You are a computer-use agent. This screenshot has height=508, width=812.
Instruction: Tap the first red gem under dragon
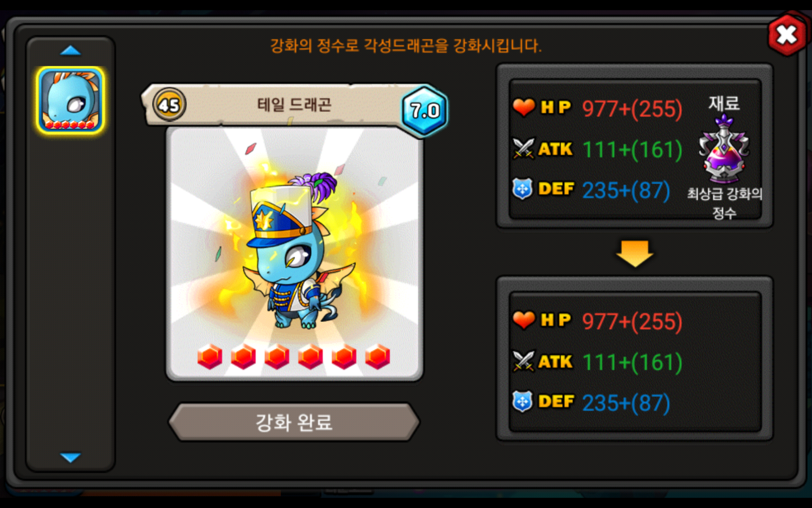tap(210, 356)
